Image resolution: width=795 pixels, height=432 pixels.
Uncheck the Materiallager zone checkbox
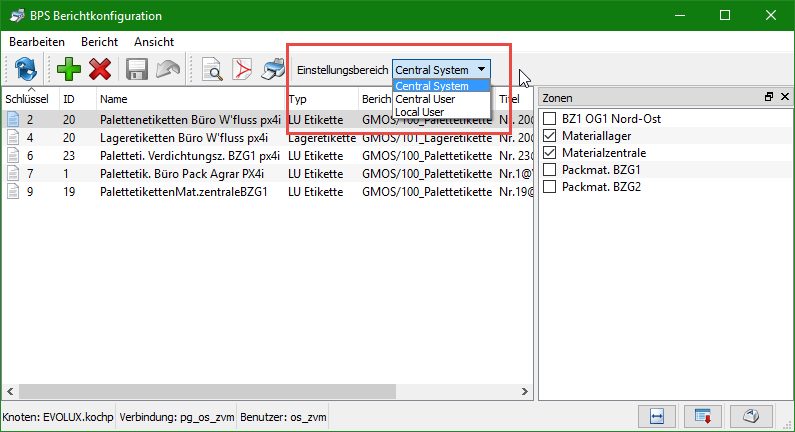(x=550, y=135)
